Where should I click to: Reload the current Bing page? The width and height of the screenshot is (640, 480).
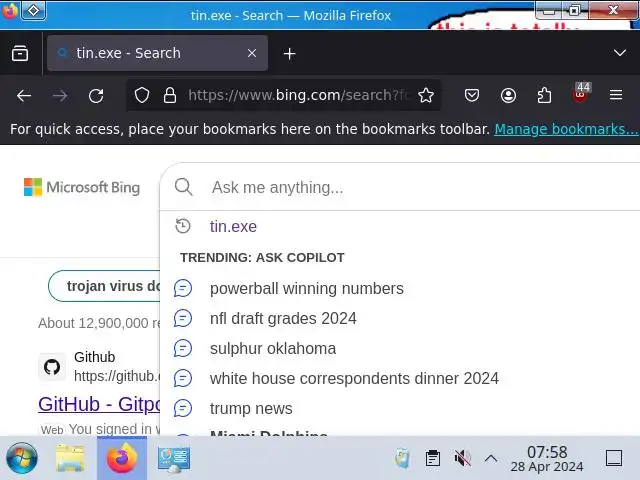pyautogui.click(x=96, y=96)
